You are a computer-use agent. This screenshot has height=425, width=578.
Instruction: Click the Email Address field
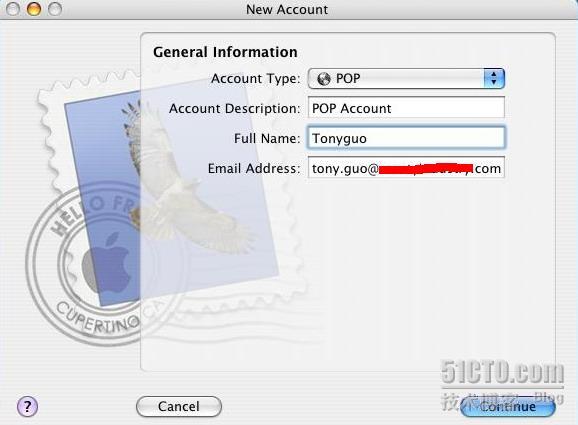click(406, 168)
